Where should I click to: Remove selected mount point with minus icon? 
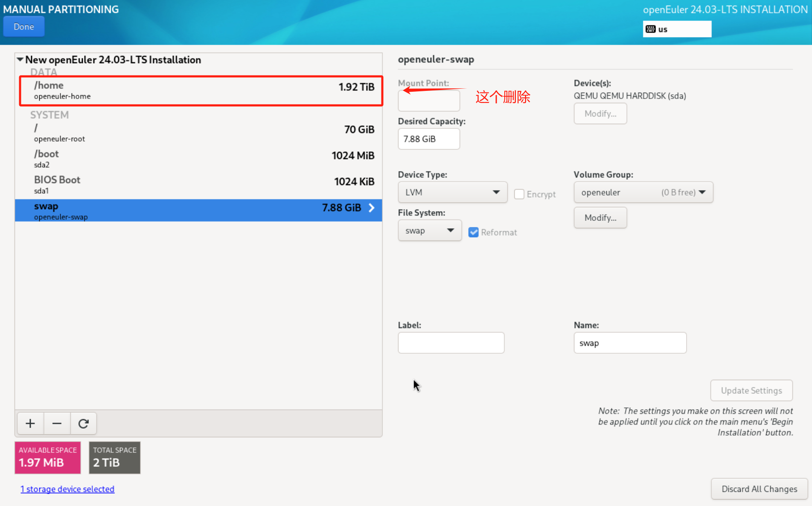coord(57,423)
